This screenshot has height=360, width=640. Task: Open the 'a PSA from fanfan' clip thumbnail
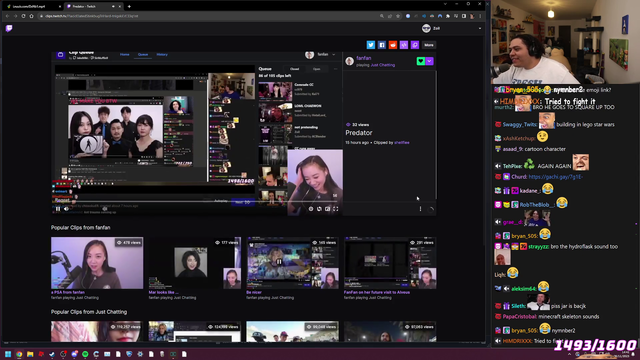[97, 263]
